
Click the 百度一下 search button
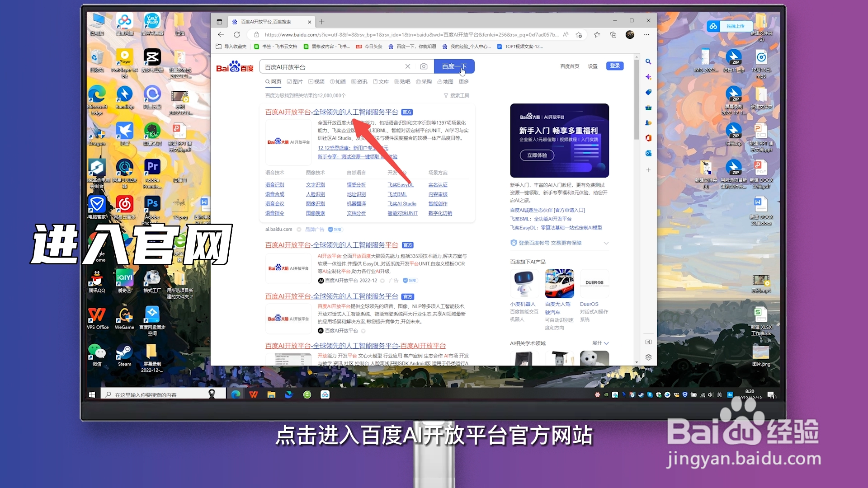pyautogui.click(x=454, y=66)
